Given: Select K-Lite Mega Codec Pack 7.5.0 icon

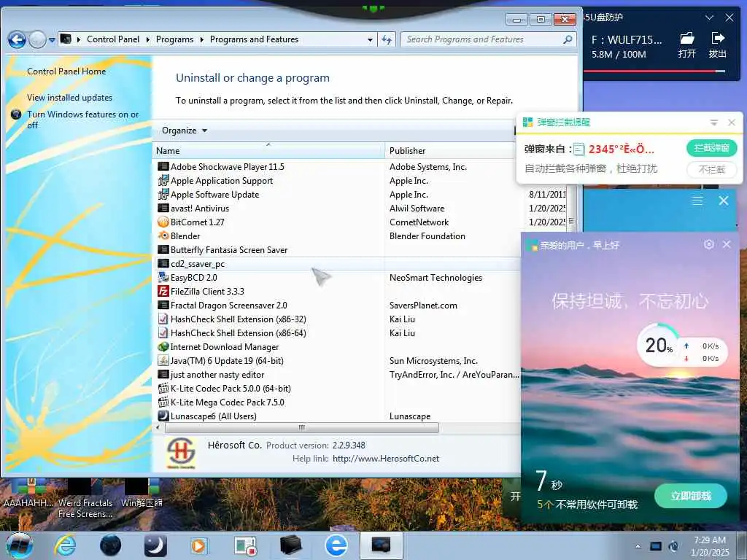Looking at the screenshot, I should (163, 402).
